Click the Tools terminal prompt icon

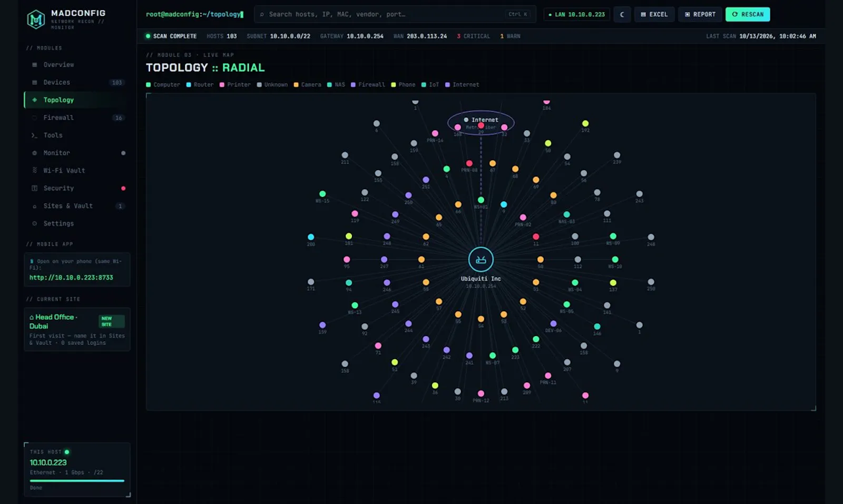(34, 135)
